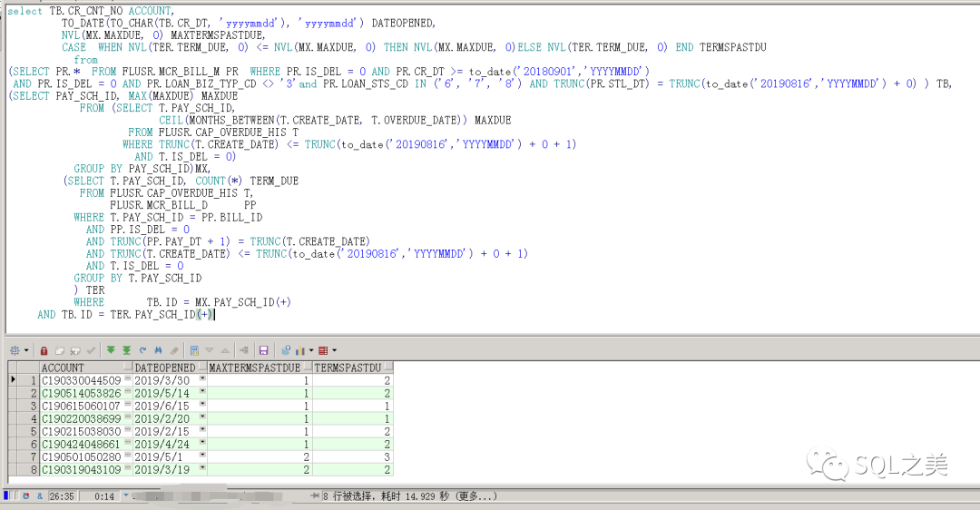Viewport: 980px width, 510px height.
Task: Click cursor position 26:35 in status bar
Action: (x=62, y=496)
